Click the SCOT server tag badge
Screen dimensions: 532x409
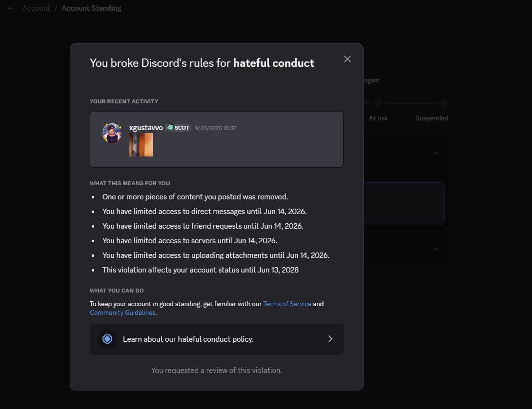click(x=178, y=128)
